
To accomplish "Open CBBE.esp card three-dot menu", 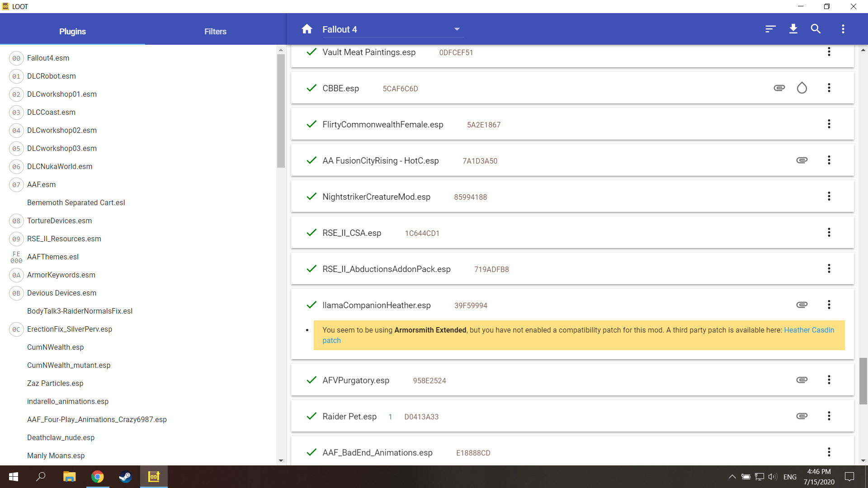I will point(829,88).
